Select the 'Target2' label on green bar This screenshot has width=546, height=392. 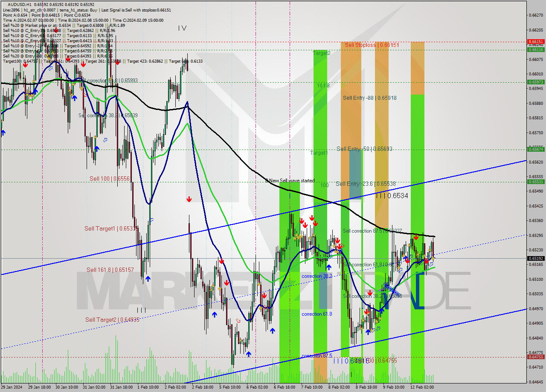[x=321, y=53]
